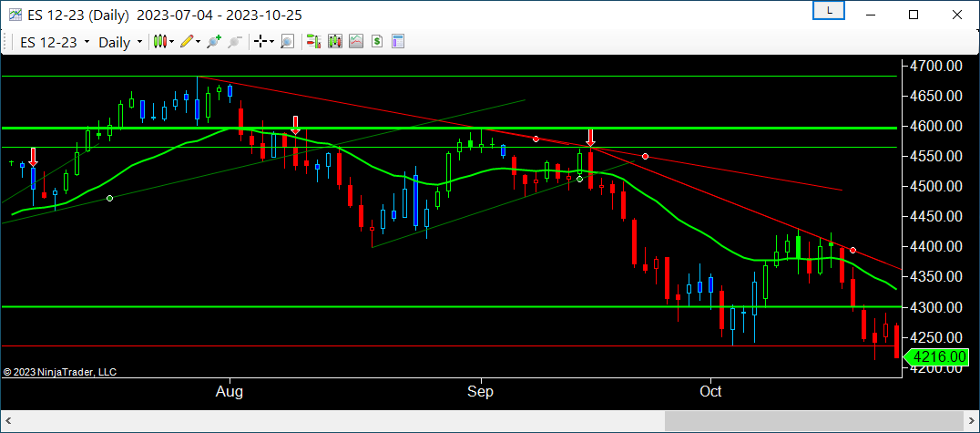Open the Daily interval selector

pos(120,43)
